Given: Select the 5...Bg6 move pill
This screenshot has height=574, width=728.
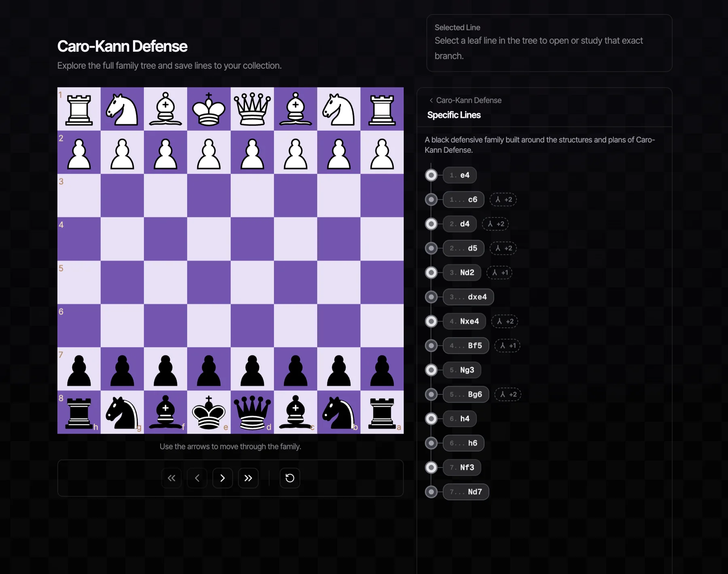Looking at the screenshot, I should pos(466,394).
